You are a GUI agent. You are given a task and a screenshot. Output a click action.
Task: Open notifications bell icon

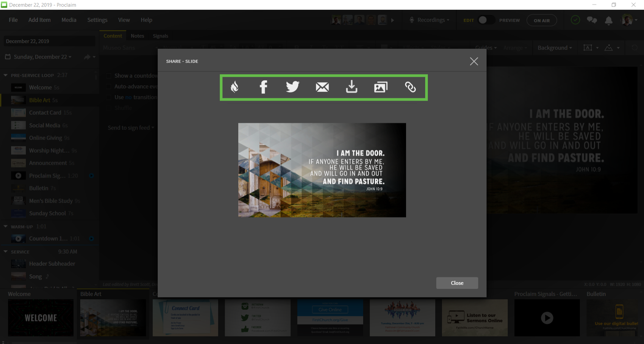point(608,20)
